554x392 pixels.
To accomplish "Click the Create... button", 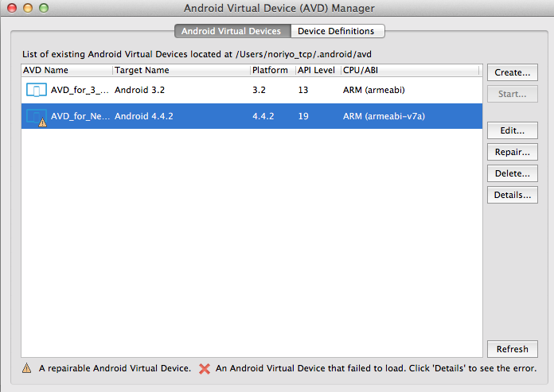I will [x=513, y=72].
